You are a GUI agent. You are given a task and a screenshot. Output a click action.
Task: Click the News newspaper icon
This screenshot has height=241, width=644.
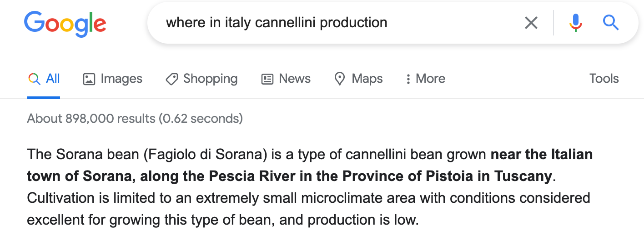[267, 79]
